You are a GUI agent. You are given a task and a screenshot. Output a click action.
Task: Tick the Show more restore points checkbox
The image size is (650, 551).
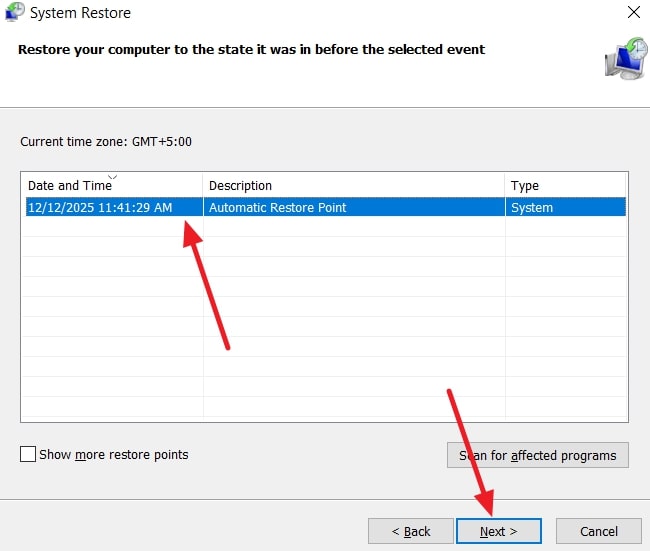tap(28, 454)
